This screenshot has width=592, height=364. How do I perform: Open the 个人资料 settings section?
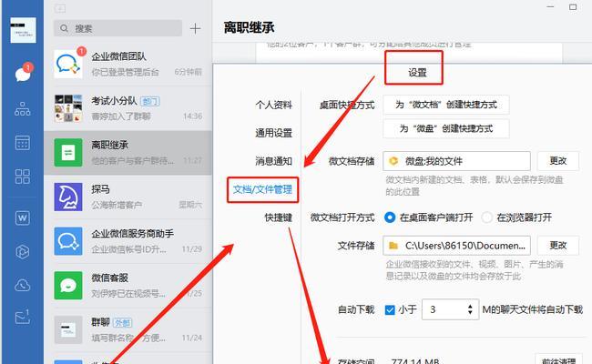(x=274, y=105)
